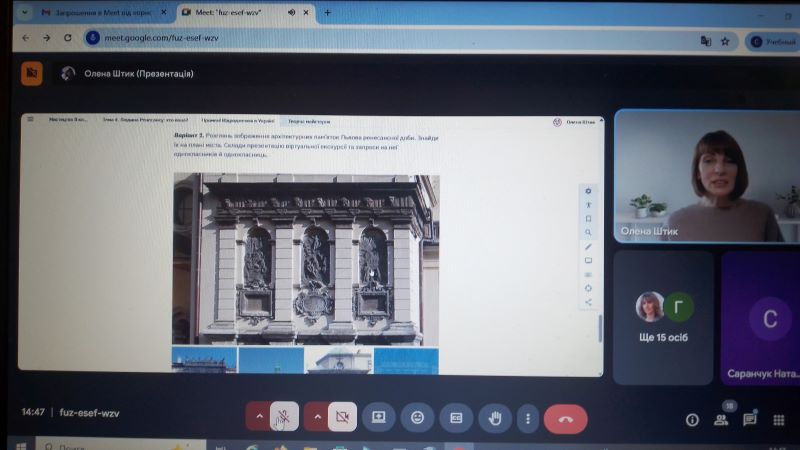Open the chat panel
This screenshot has width=800, height=450.
point(750,420)
